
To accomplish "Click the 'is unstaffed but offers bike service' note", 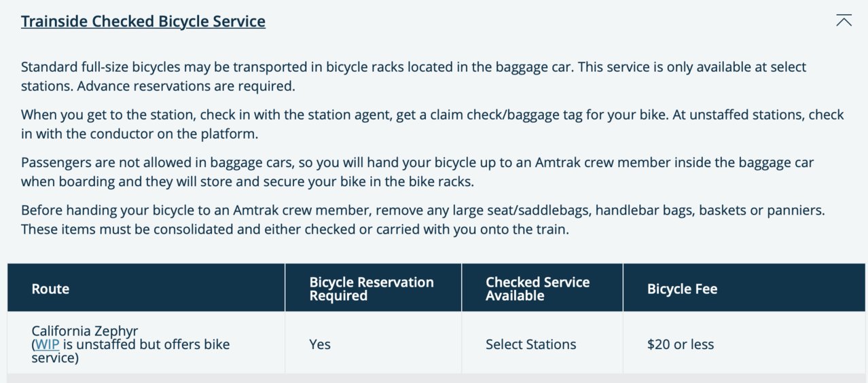I will (x=130, y=350).
